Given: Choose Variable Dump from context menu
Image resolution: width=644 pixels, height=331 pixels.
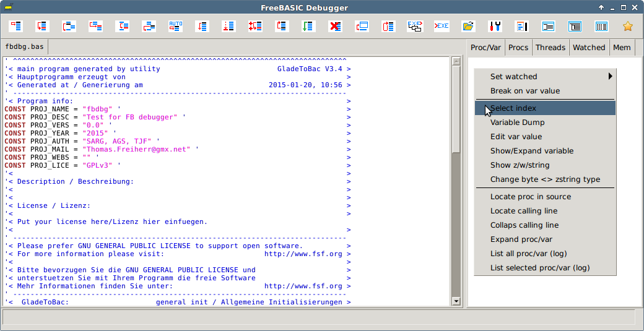Looking at the screenshot, I should [518, 123].
